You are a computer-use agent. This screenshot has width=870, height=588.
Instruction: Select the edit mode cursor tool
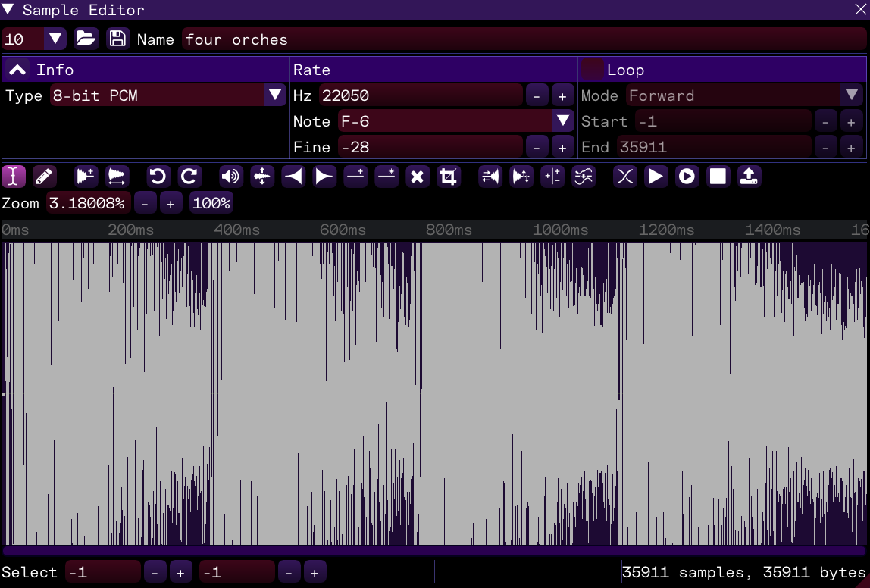(14, 177)
